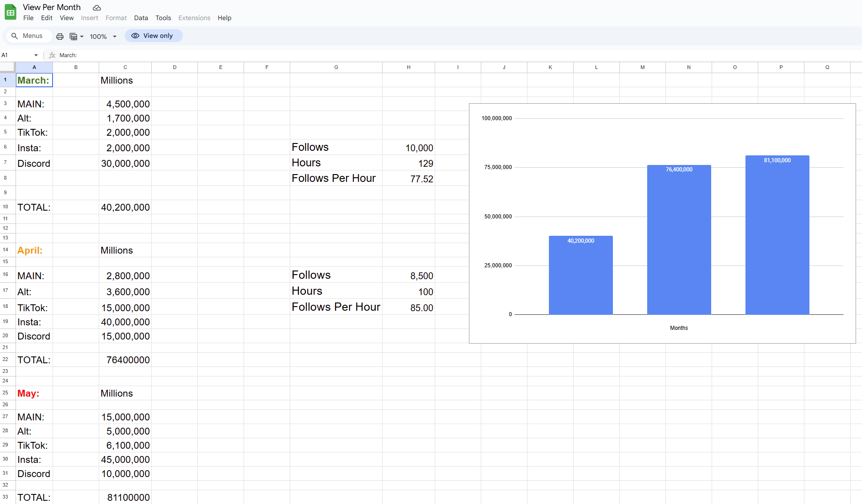Click the cloud save status icon
Image resolution: width=862 pixels, height=504 pixels.
(x=97, y=8)
